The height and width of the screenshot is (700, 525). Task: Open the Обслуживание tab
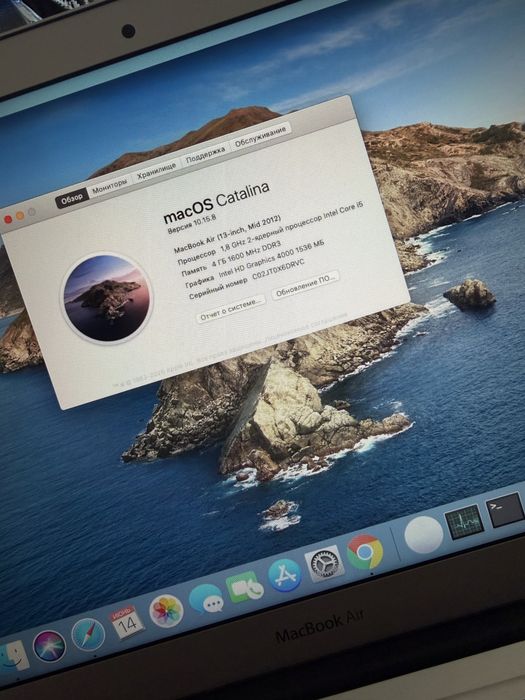(260, 136)
